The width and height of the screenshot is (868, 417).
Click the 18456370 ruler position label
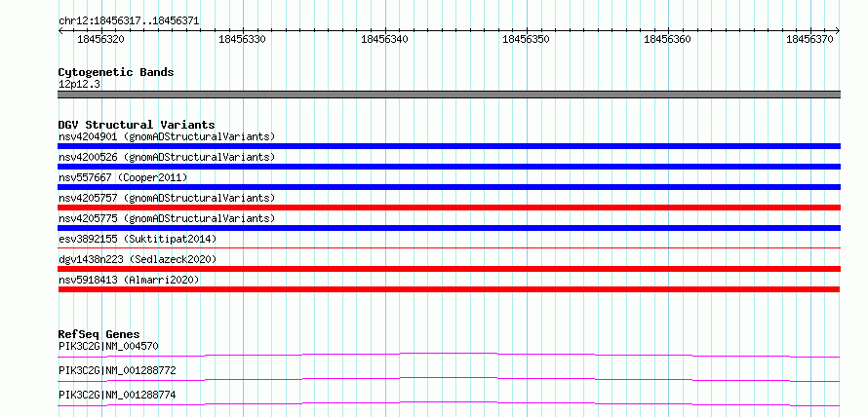(x=809, y=39)
